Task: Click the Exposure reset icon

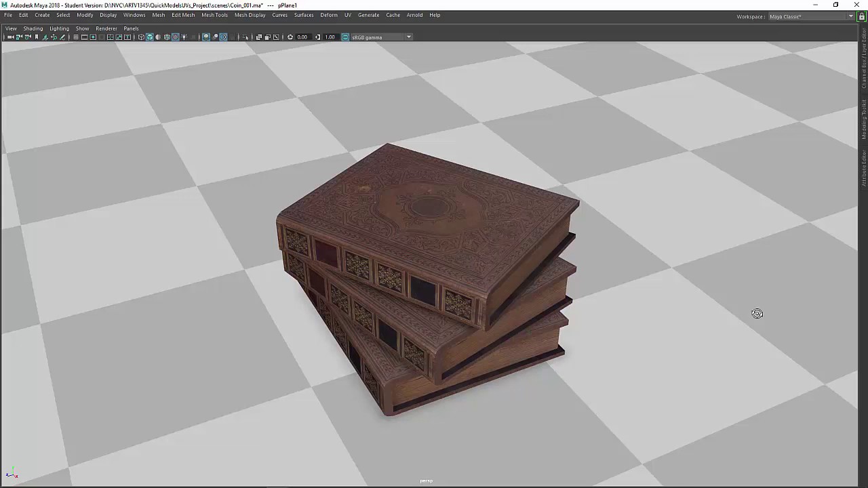Action: (x=290, y=37)
